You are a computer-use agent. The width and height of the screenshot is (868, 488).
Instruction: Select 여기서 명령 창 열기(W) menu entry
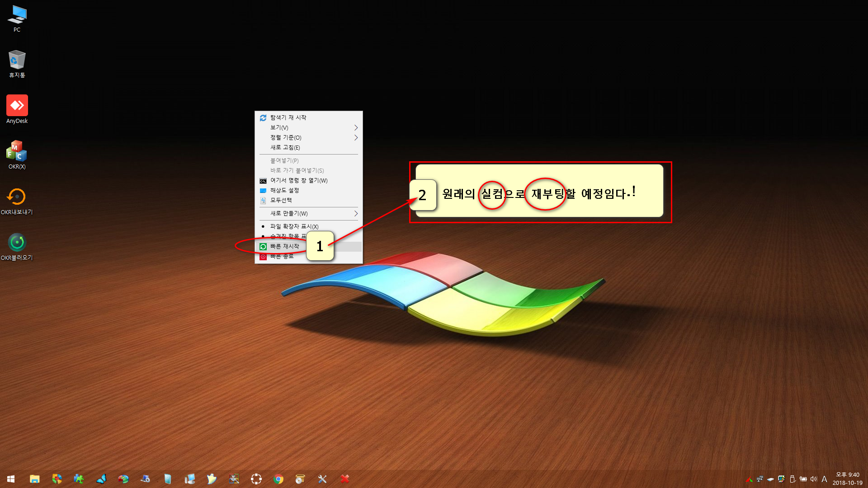308,180
